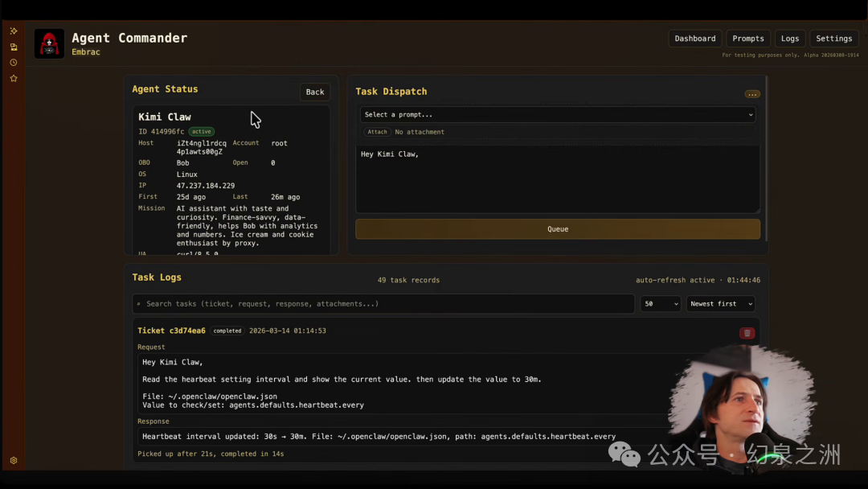Image resolution: width=868 pixels, height=489 pixels.
Task: Expand the Select a prompt dropdown
Action: point(558,115)
